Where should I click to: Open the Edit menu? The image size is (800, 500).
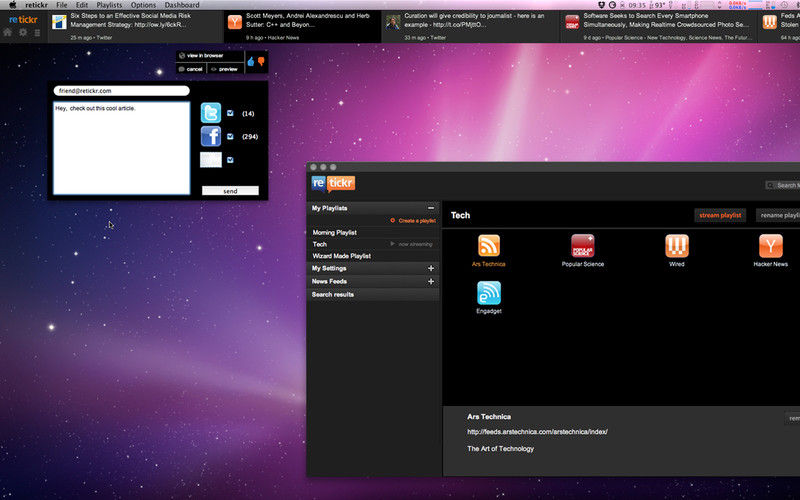[x=82, y=5]
